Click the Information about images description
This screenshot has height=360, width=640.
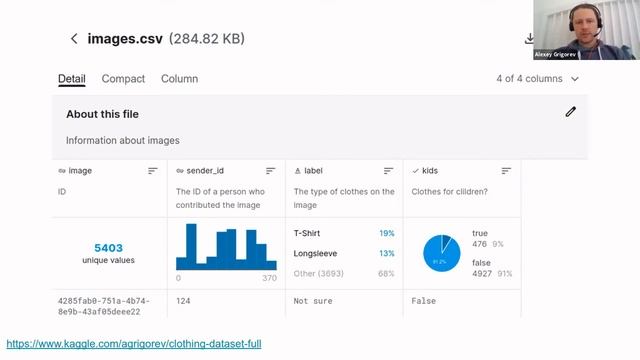pos(123,140)
